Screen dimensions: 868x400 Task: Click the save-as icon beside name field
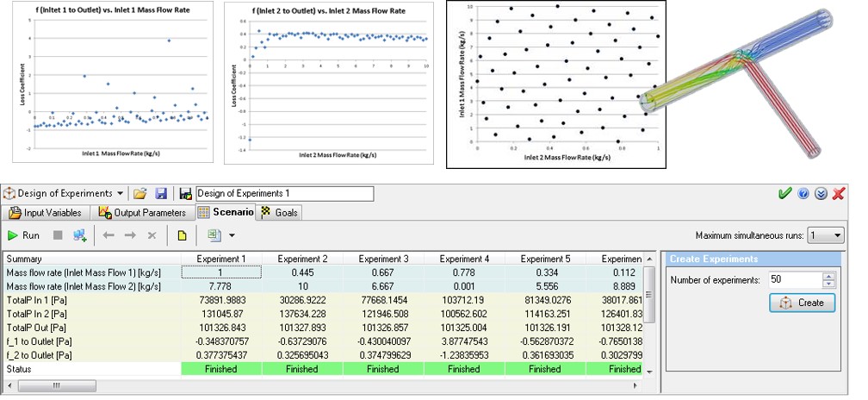tap(185, 193)
